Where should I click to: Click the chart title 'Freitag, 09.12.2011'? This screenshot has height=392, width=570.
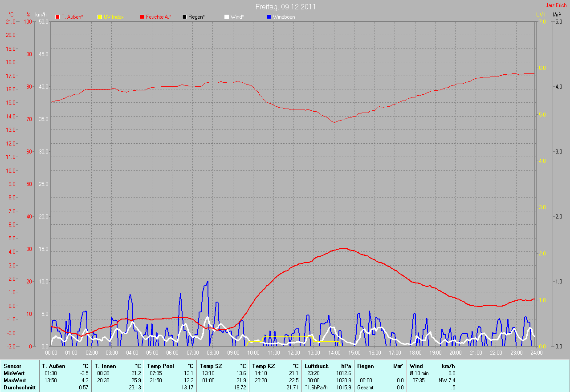pos(286,7)
